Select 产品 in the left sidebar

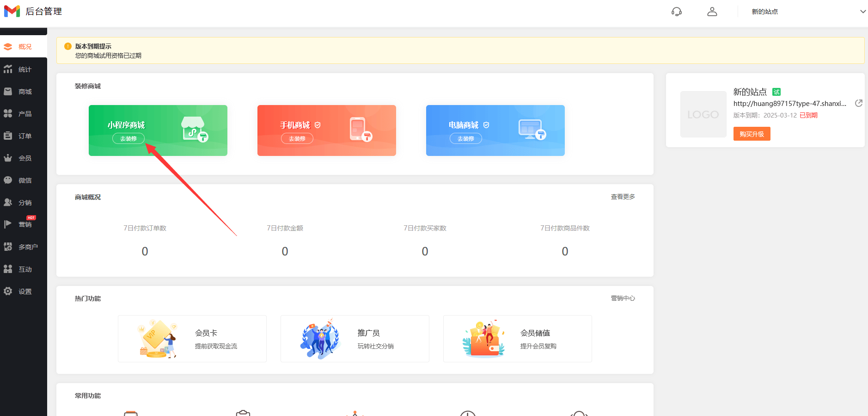(x=24, y=114)
